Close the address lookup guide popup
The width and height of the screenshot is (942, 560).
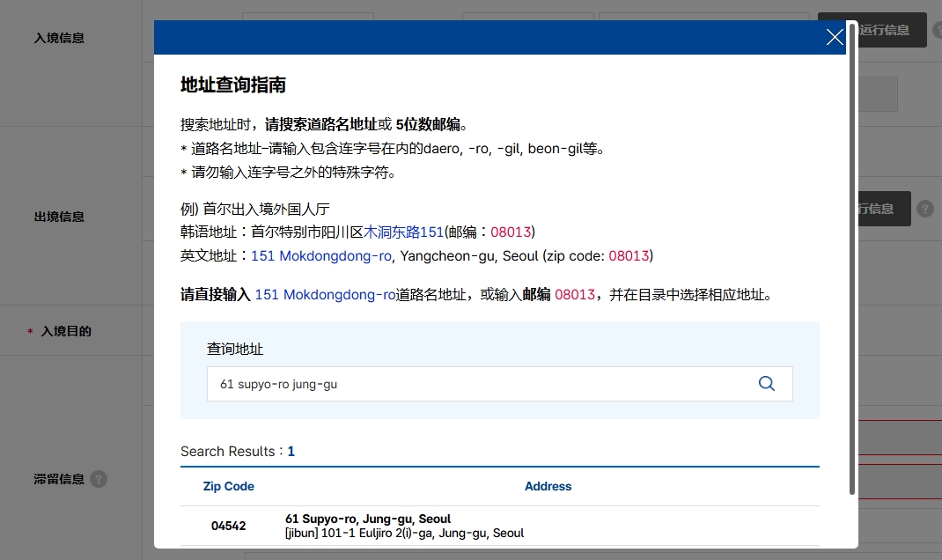pos(835,37)
